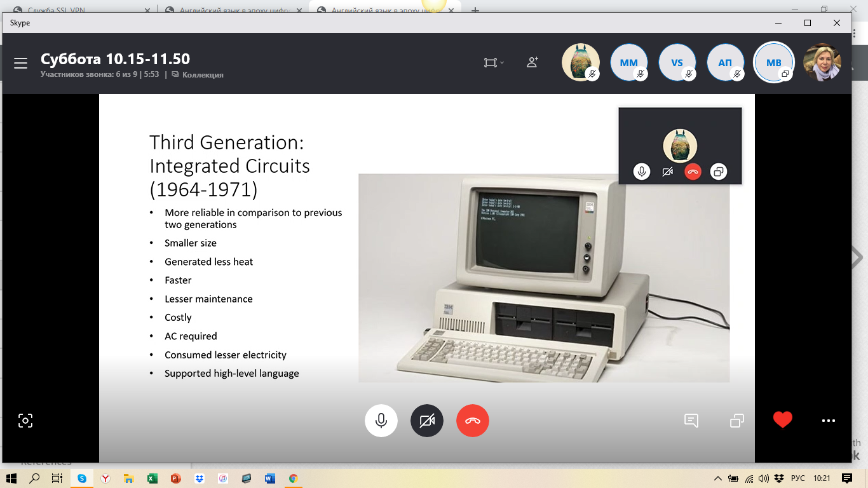Viewport: 868px width, 488px height.
Task: Expand the next slide chevron on right
Action: coord(857,257)
